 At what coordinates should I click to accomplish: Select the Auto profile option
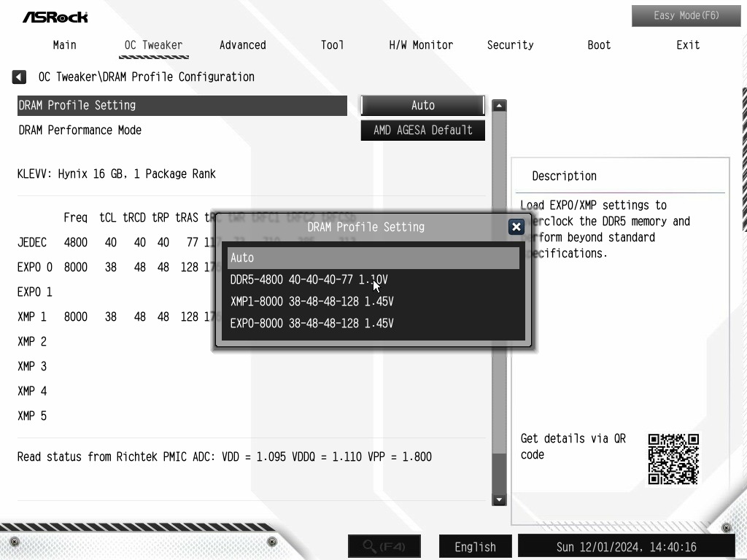[373, 257]
